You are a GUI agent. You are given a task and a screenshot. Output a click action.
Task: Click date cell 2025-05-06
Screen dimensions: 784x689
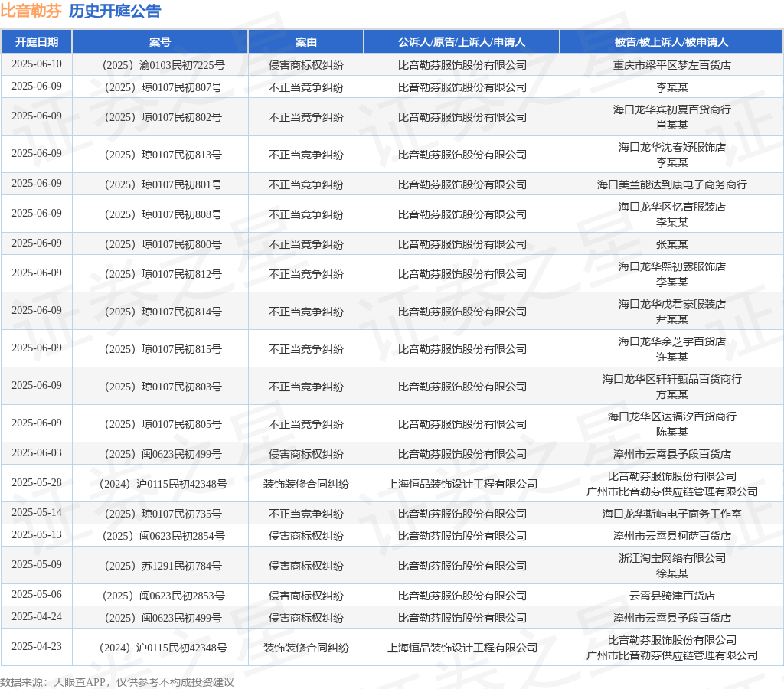[x=37, y=595]
